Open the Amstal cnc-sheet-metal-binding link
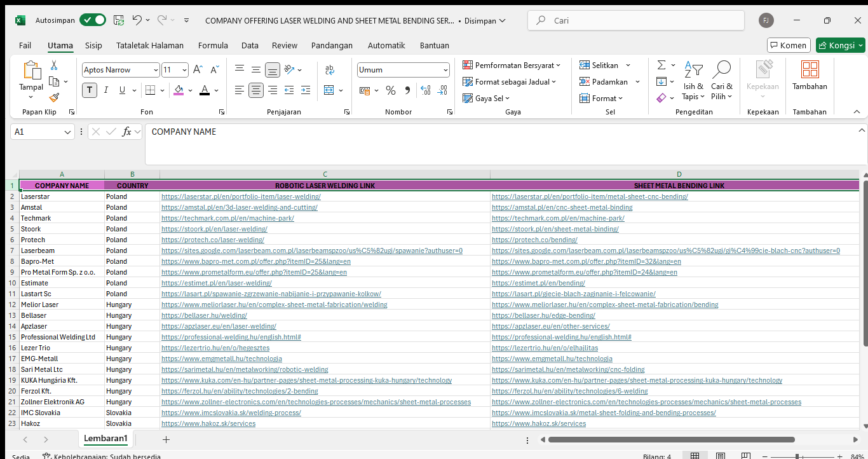Viewport: 868px width, 459px height. [562, 207]
